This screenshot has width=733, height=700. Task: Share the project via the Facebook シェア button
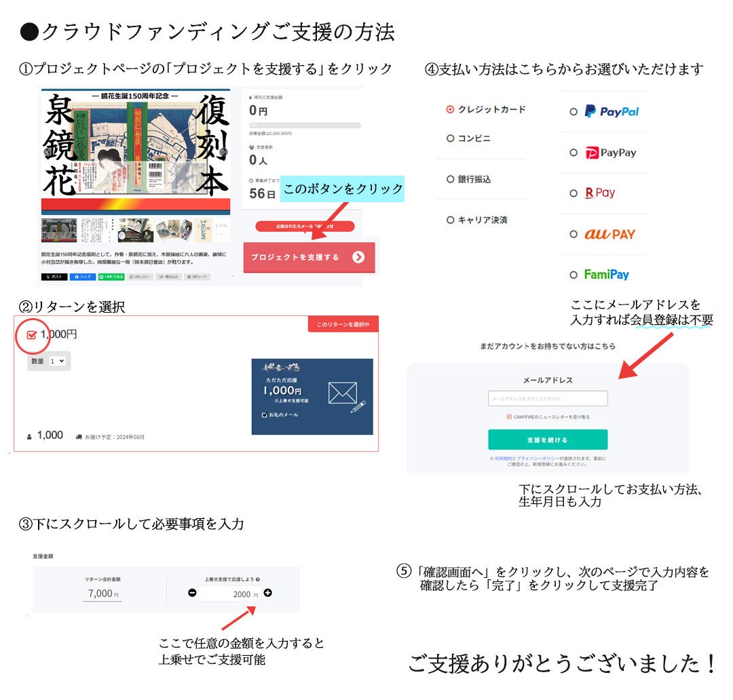coord(83,277)
